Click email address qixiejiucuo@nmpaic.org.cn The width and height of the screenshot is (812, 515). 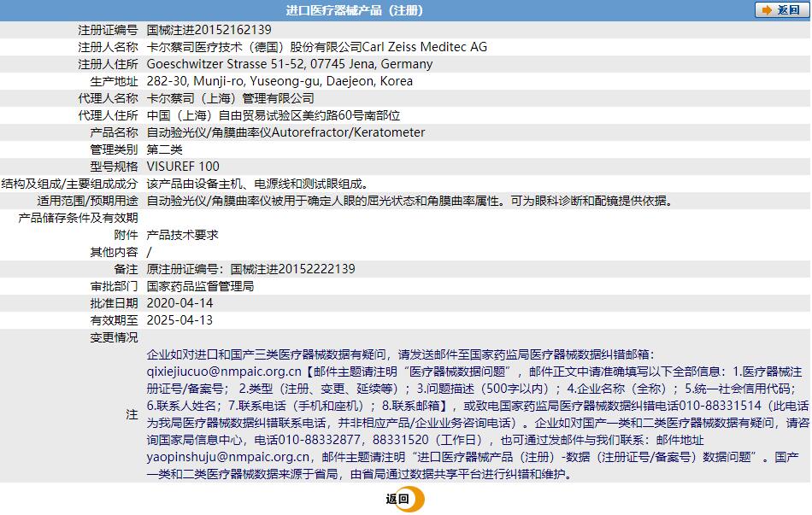[x=224, y=372]
